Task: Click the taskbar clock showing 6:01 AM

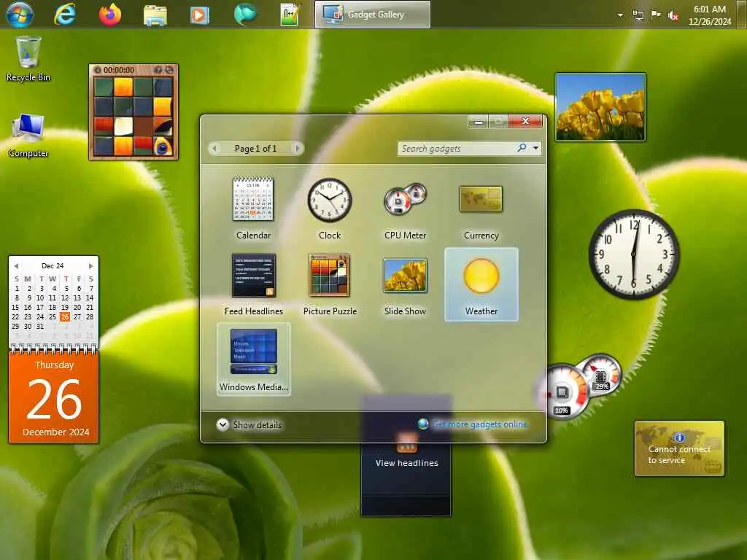Action: pos(709,15)
